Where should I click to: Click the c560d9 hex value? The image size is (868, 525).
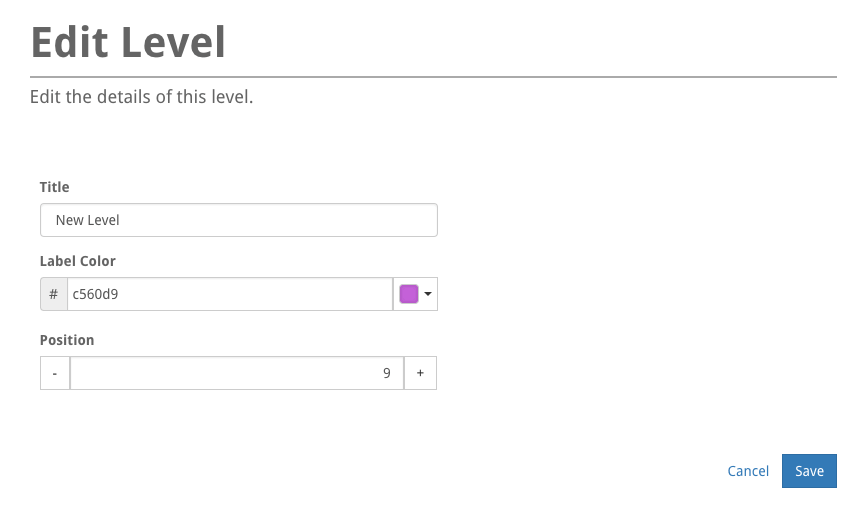pos(96,294)
